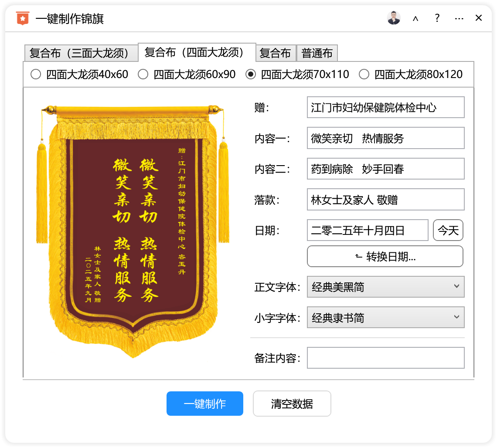Screen dimensions: 497x448
Task: Click the 今天 date button
Action: coord(448,230)
